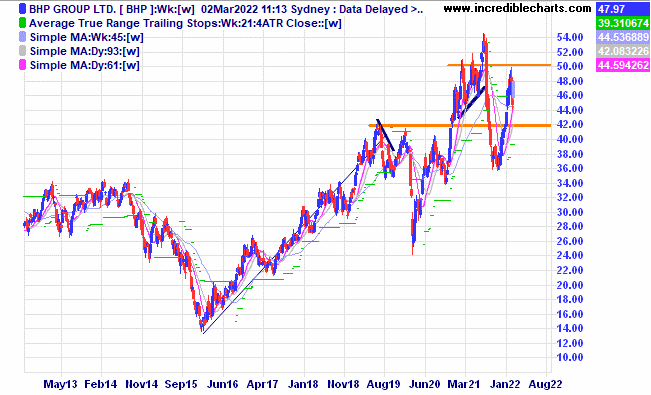The height and width of the screenshot is (395, 651).
Task: Click the 34.00 price axis label
Action: (x=570, y=183)
